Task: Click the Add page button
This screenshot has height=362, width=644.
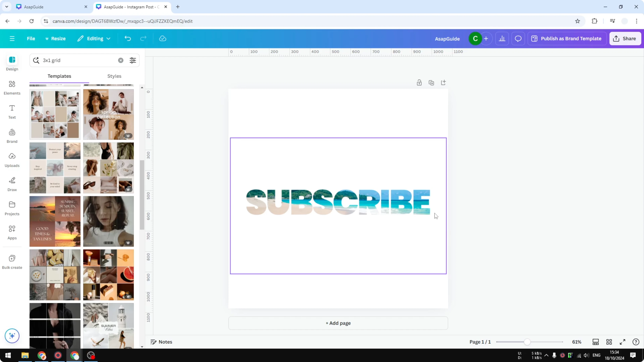Action: [x=338, y=323]
